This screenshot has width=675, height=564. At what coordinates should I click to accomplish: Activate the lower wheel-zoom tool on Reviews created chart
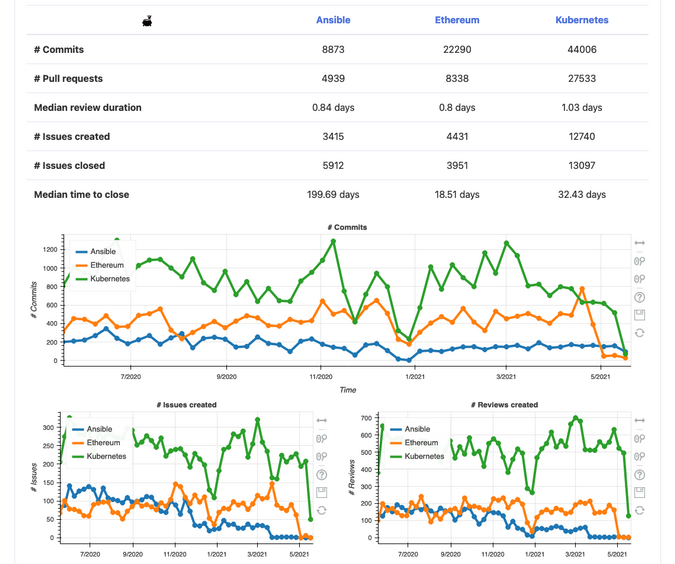click(x=639, y=456)
